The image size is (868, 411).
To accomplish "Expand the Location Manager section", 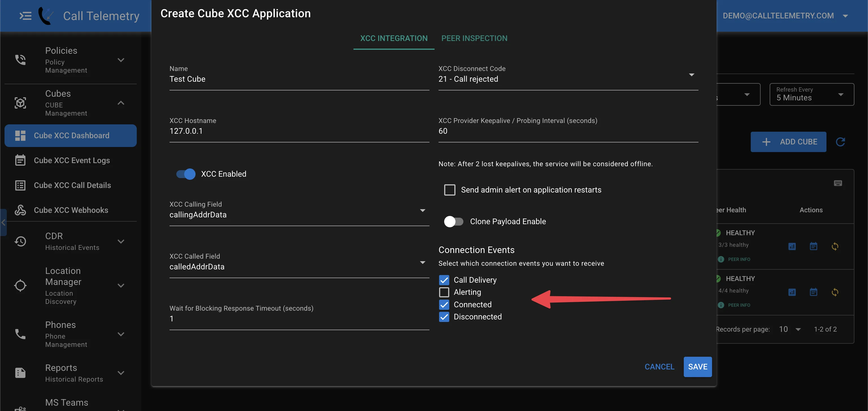I will click(x=121, y=285).
